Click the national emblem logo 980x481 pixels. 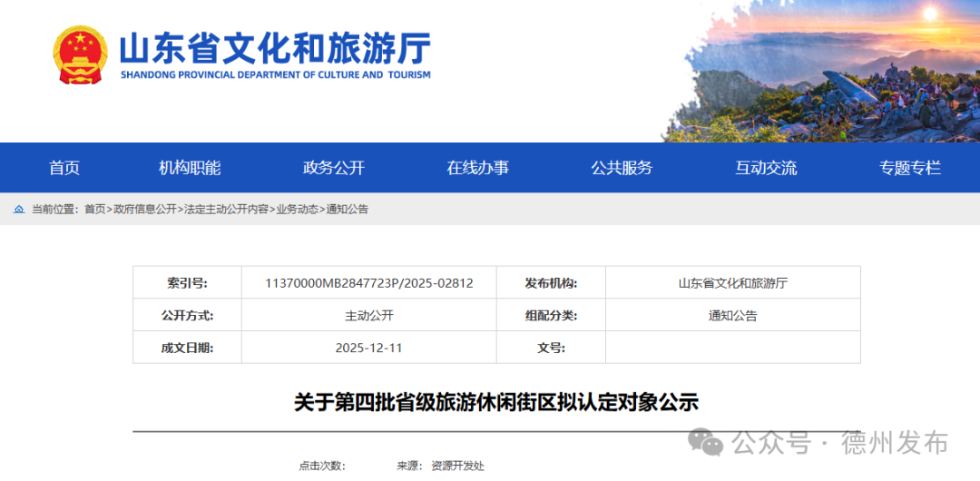click(80, 56)
